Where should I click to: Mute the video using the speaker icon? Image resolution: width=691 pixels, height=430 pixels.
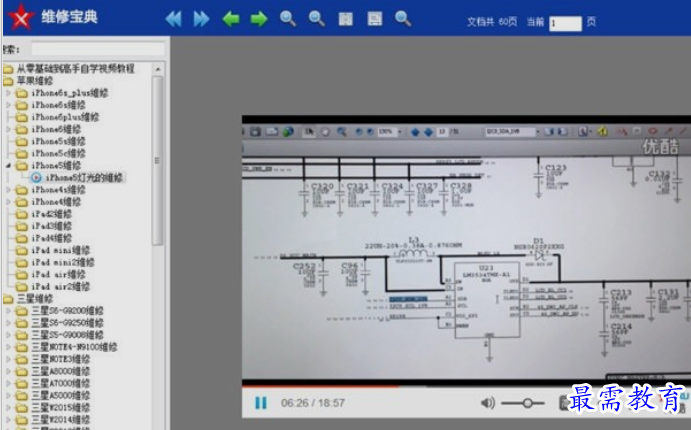(487, 403)
